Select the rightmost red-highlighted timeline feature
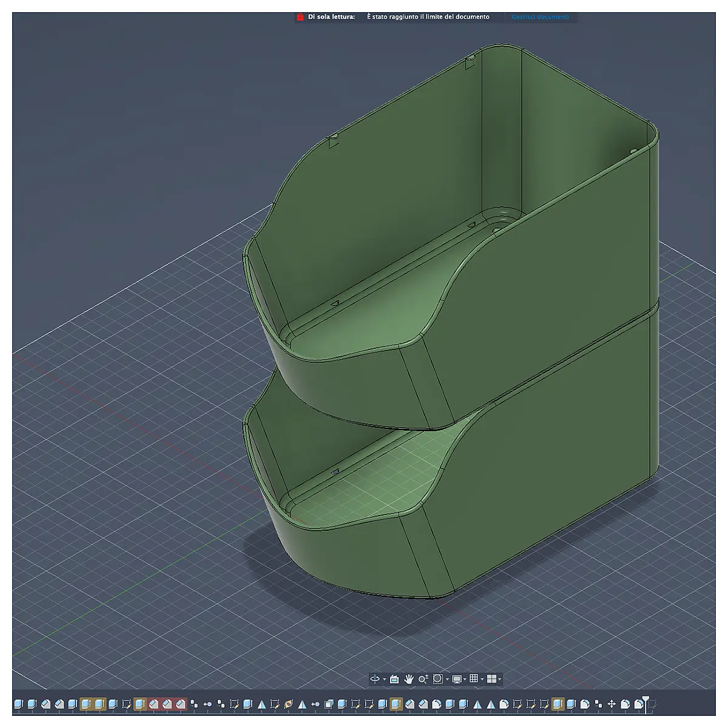 click(x=180, y=704)
